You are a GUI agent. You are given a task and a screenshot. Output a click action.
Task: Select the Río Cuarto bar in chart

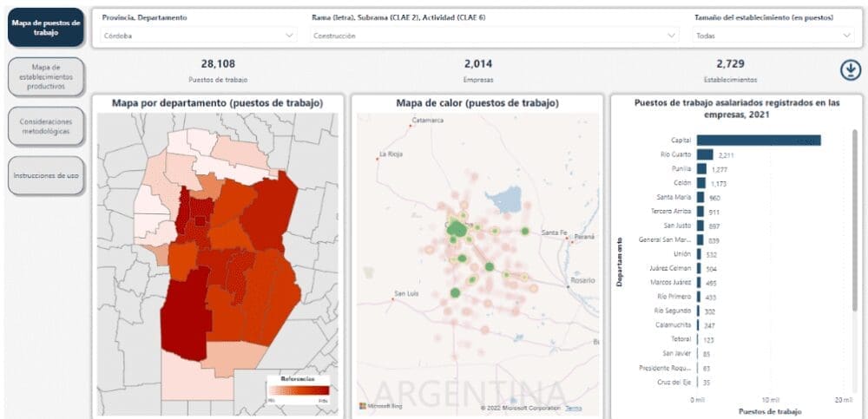coord(704,154)
